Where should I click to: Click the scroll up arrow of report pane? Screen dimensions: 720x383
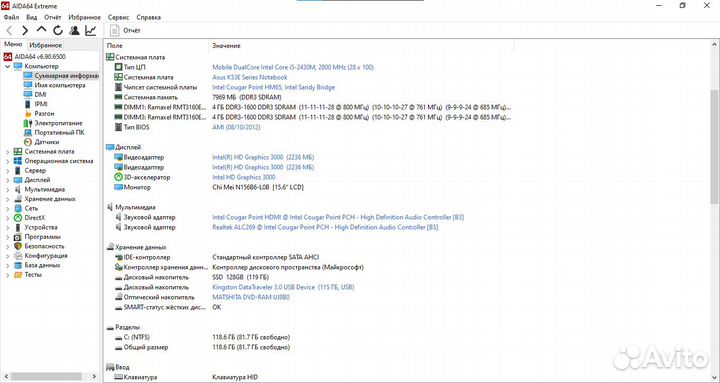pyautogui.click(x=715, y=45)
